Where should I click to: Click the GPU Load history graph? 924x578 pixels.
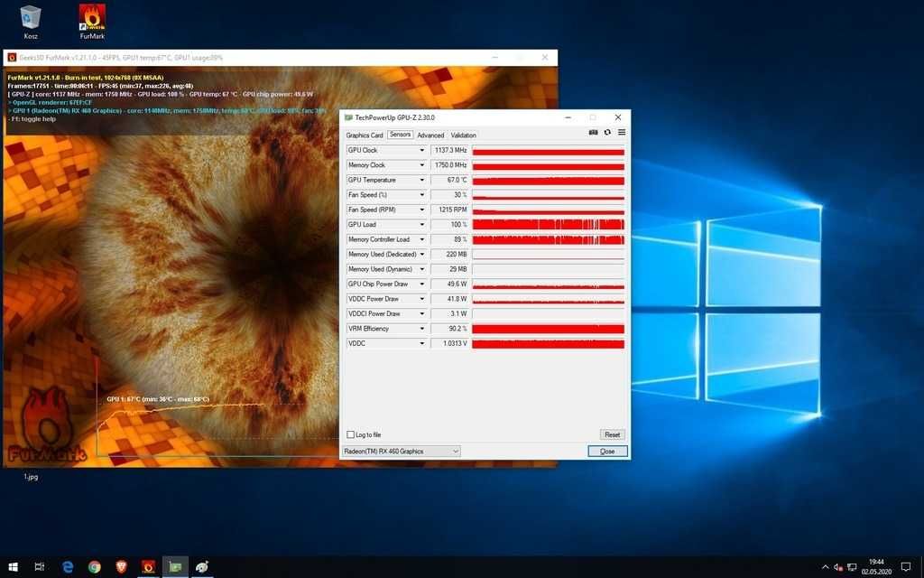click(548, 225)
